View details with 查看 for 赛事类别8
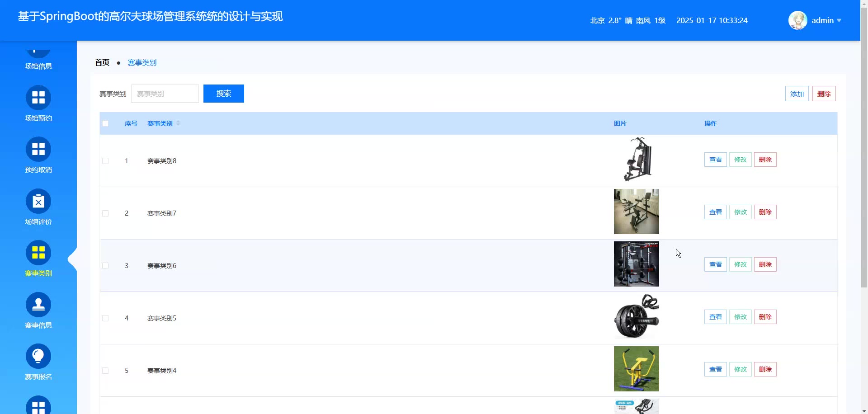This screenshot has height=414, width=868. click(x=716, y=160)
